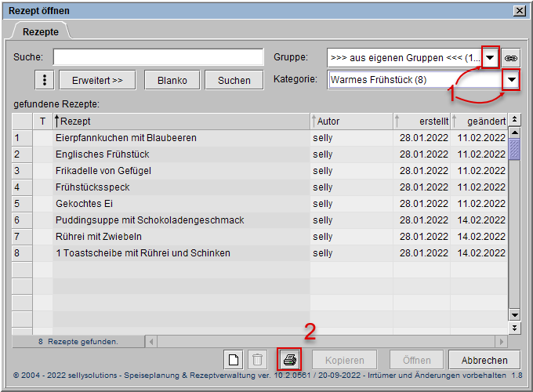Select the Rezepte tab
The width and height of the screenshot is (533, 392).
[x=41, y=32]
